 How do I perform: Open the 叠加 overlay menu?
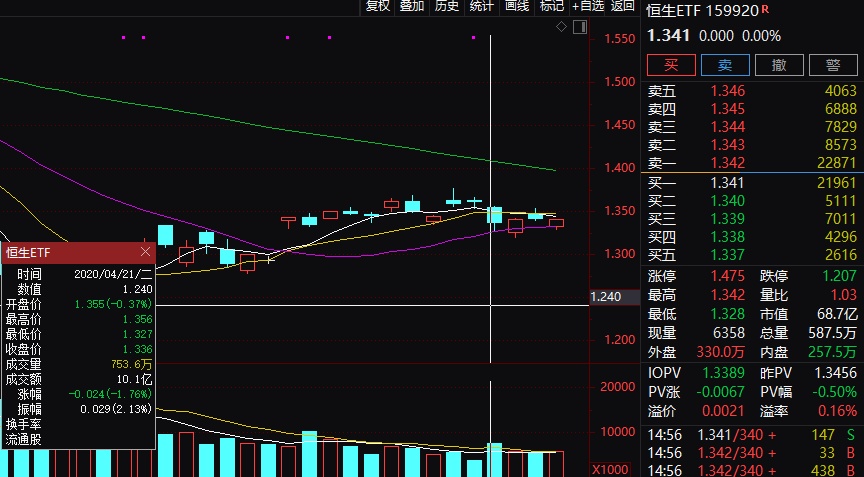[x=412, y=6]
